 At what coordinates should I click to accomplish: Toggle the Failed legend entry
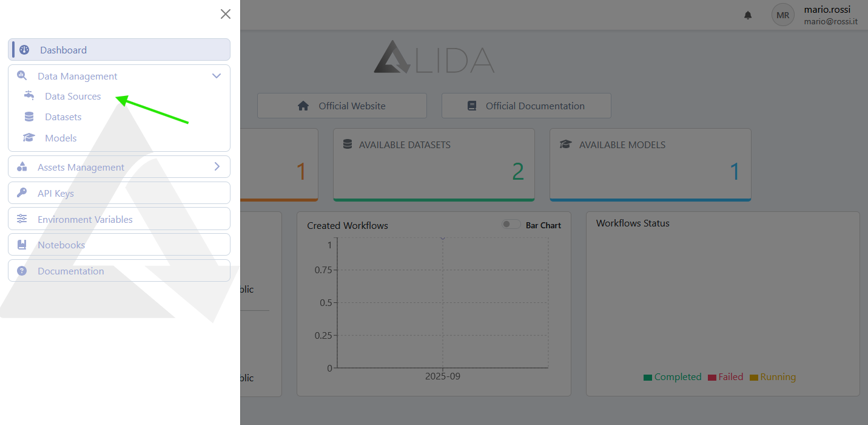pyautogui.click(x=725, y=377)
